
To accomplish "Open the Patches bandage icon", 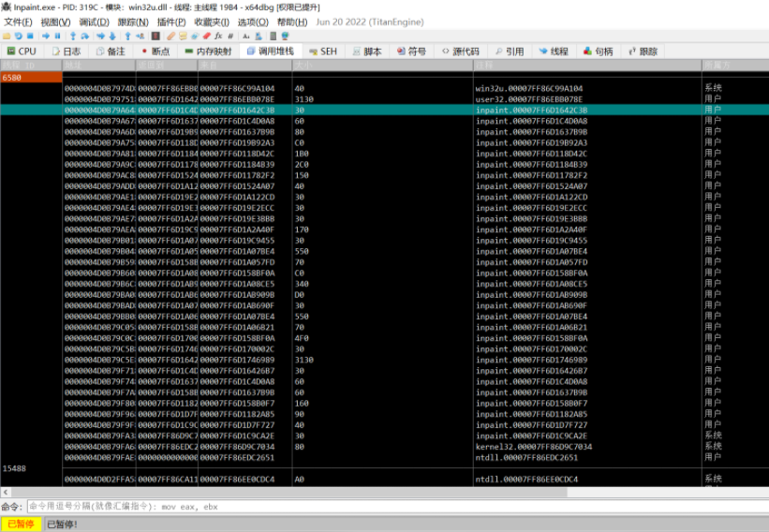I will coord(171,36).
